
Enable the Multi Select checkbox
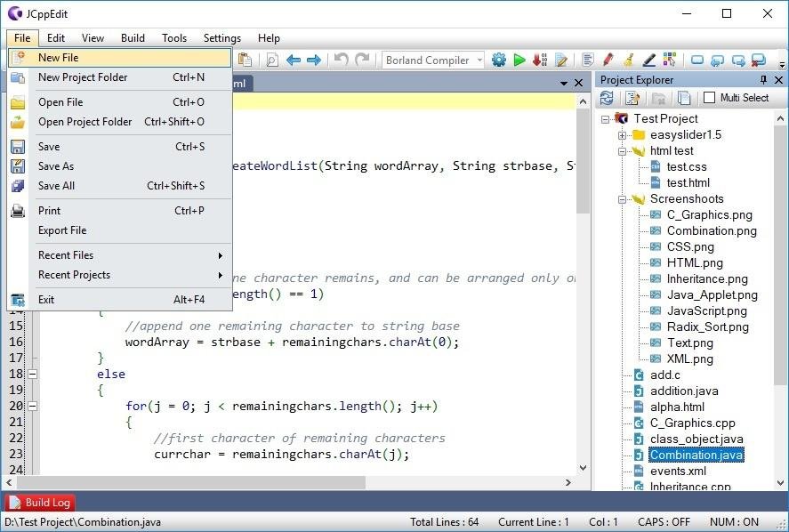pos(709,98)
